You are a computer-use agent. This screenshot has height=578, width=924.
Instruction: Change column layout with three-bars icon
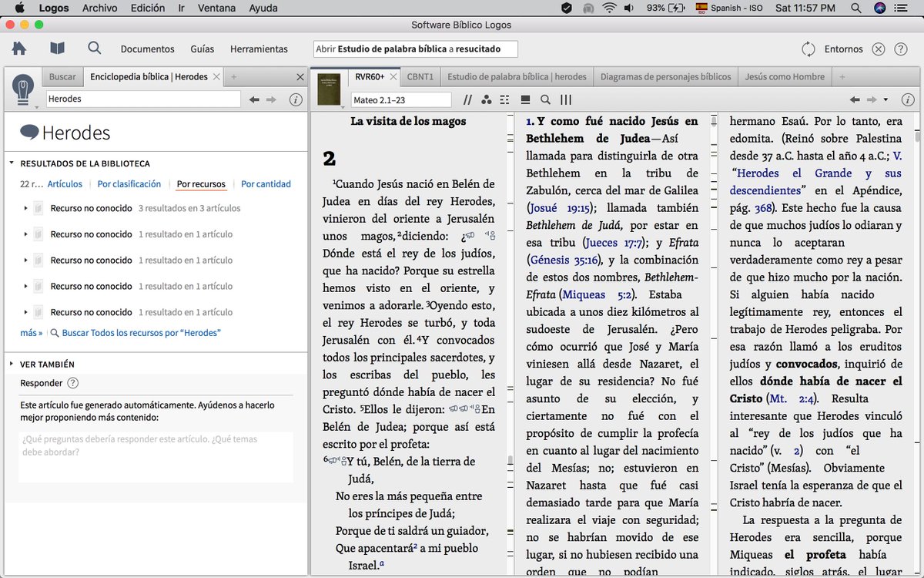pyautogui.click(x=566, y=99)
